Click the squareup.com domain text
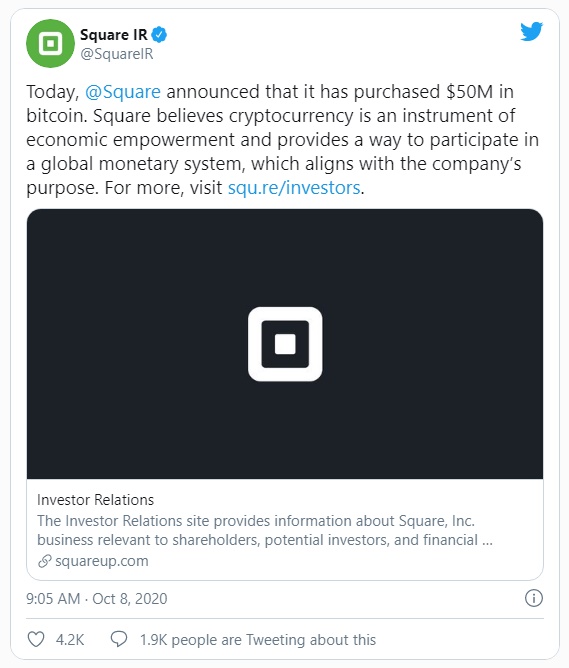Screen dimensions: 569x668 point(102,561)
